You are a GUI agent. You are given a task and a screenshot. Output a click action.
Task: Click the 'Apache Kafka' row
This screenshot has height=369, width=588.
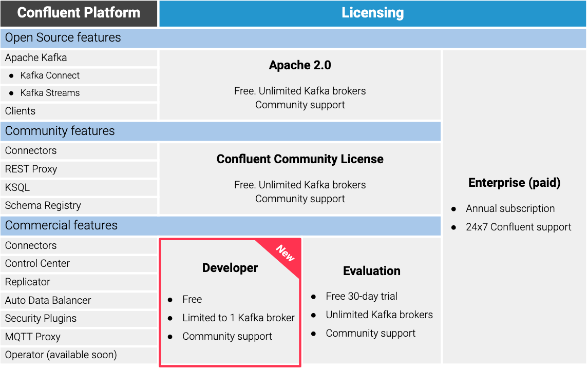coord(79,57)
